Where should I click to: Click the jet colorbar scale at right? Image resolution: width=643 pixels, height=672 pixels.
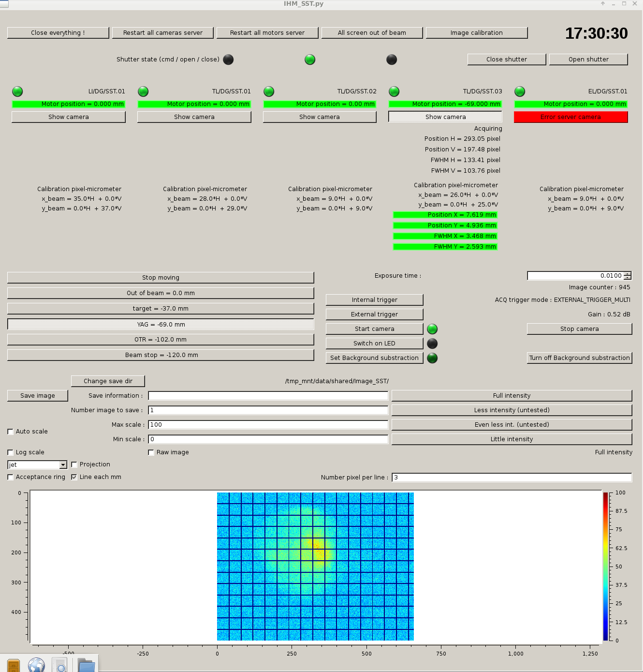point(605,566)
